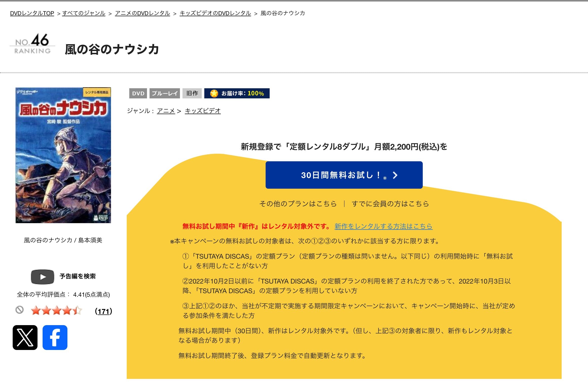This screenshot has height=387, width=588.
Task: Click the アニメ genre link
Action: coord(166,111)
